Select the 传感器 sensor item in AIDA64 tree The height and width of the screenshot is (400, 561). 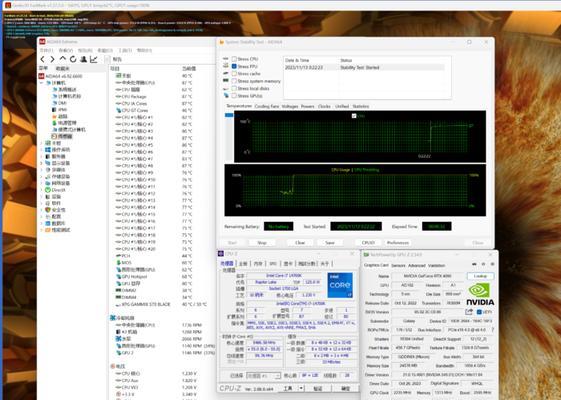(x=62, y=136)
